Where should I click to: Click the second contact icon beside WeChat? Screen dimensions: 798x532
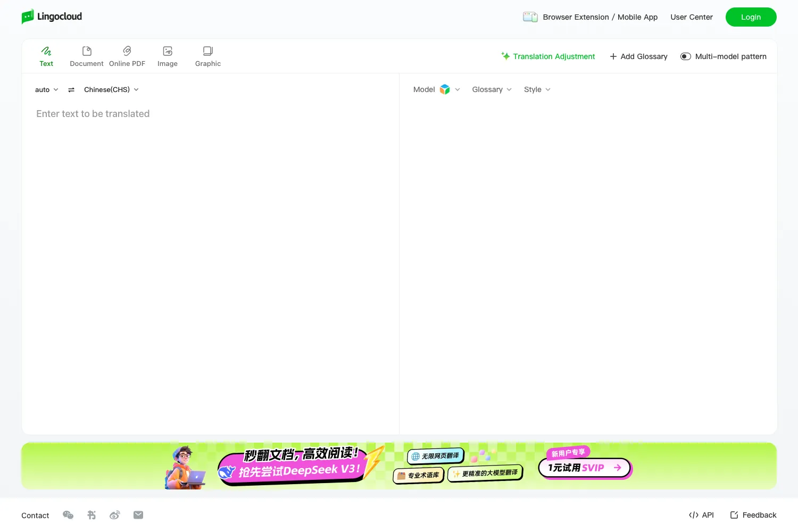point(92,515)
